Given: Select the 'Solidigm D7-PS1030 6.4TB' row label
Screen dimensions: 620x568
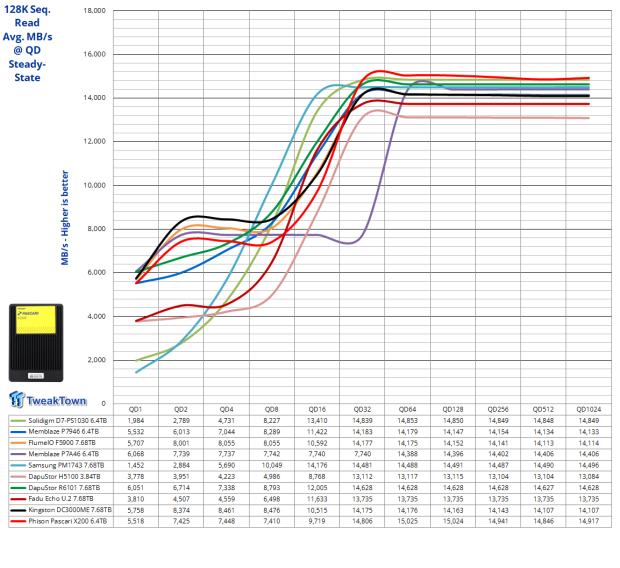Looking at the screenshot, I should coord(68,420).
